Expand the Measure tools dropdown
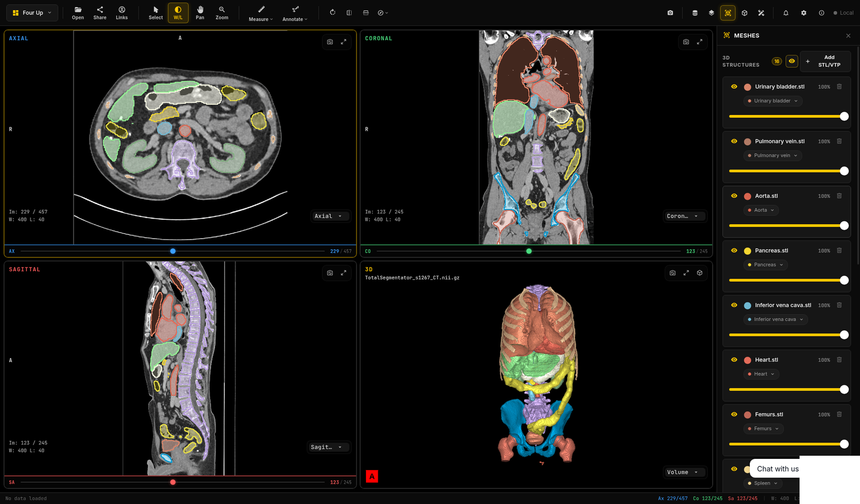Viewport: 860px width, 504px height. (x=261, y=13)
